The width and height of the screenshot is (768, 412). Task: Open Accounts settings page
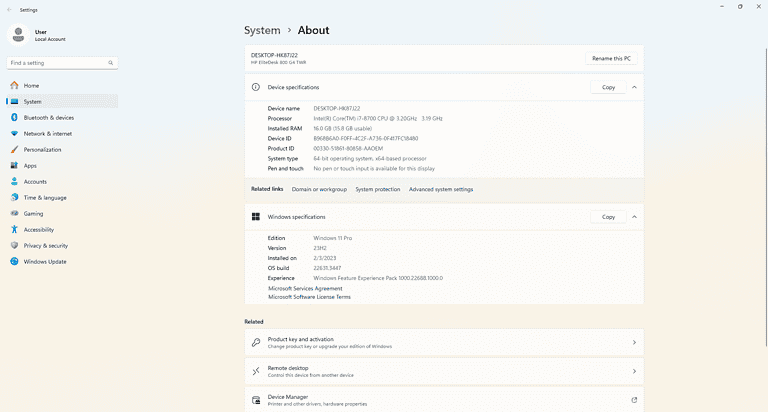(x=62, y=181)
